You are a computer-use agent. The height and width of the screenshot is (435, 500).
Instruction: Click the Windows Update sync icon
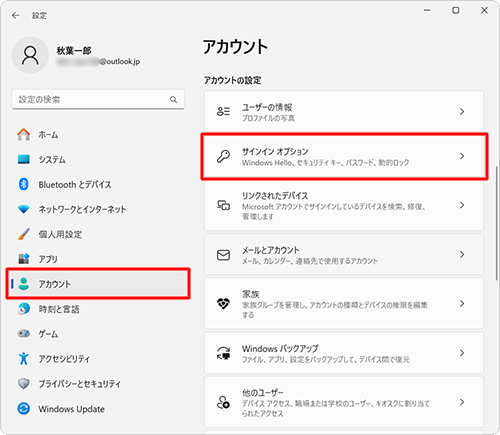tap(24, 408)
